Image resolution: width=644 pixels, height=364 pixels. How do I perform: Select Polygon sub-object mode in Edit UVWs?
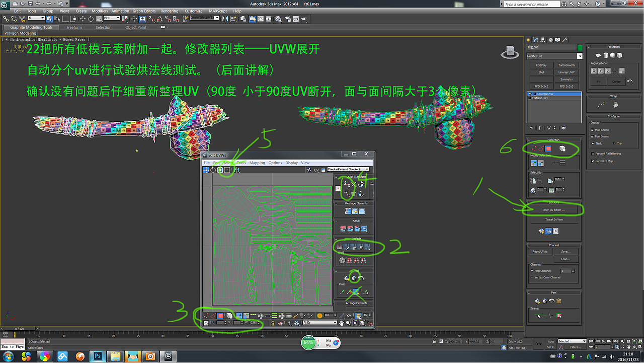pyautogui.click(x=220, y=316)
